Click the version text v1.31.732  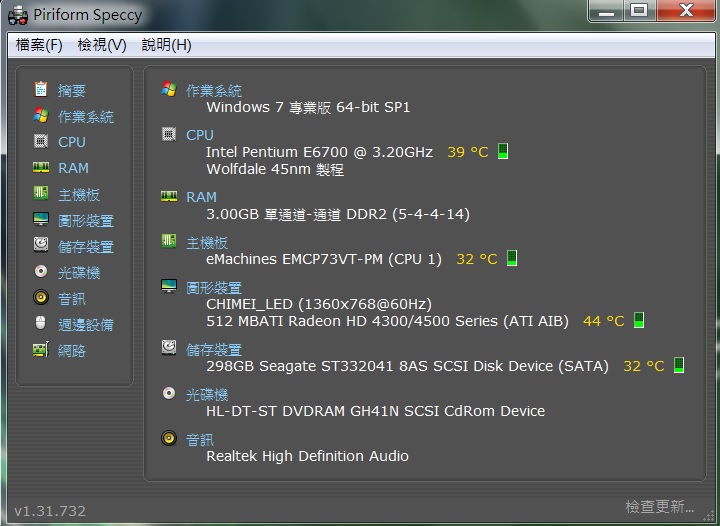coord(50,511)
